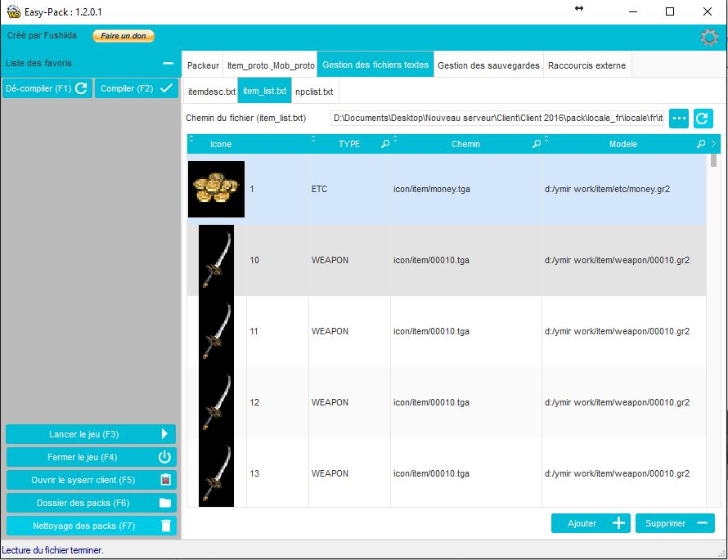The height and width of the screenshot is (560, 728).
Task: Launch the game with Lancer le jeu
Action: coord(91,434)
